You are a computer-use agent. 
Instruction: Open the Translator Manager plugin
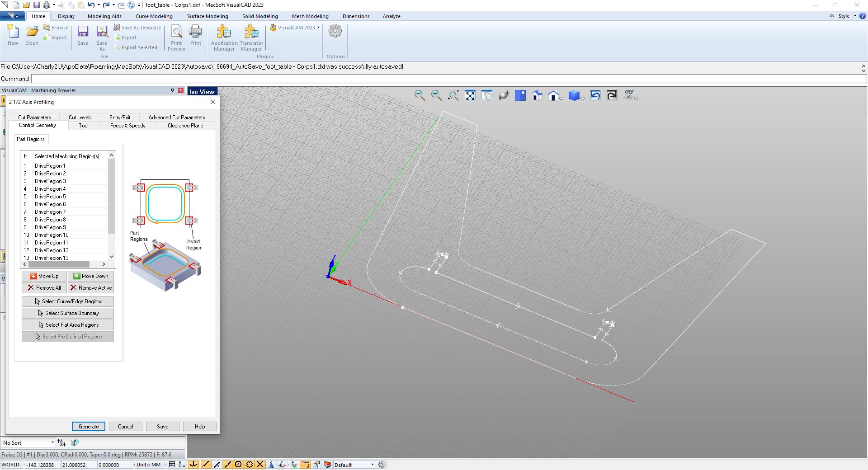(251, 38)
